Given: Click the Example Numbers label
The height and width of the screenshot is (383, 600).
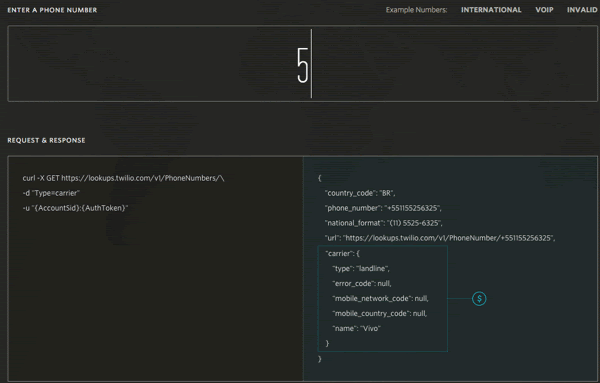Looking at the screenshot, I should tap(416, 10).
